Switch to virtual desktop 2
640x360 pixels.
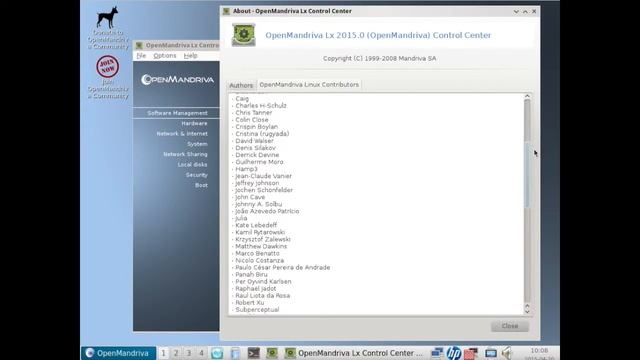click(x=176, y=353)
